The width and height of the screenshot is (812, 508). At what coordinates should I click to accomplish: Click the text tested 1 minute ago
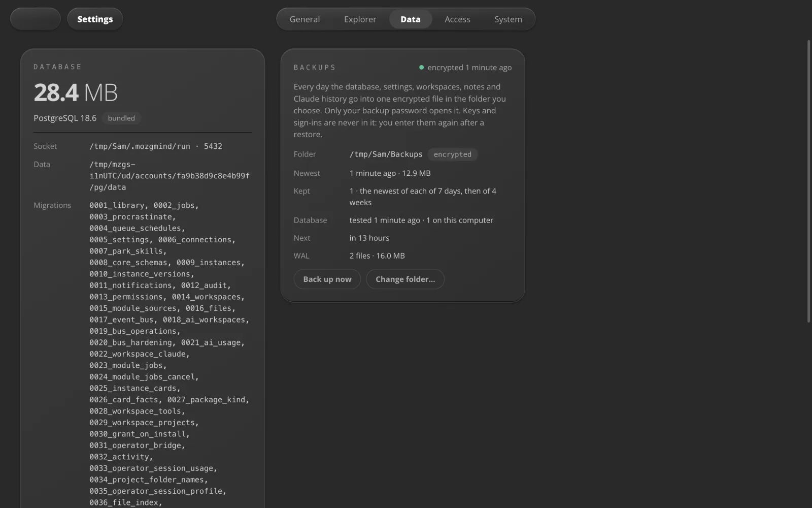tap(385, 220)
